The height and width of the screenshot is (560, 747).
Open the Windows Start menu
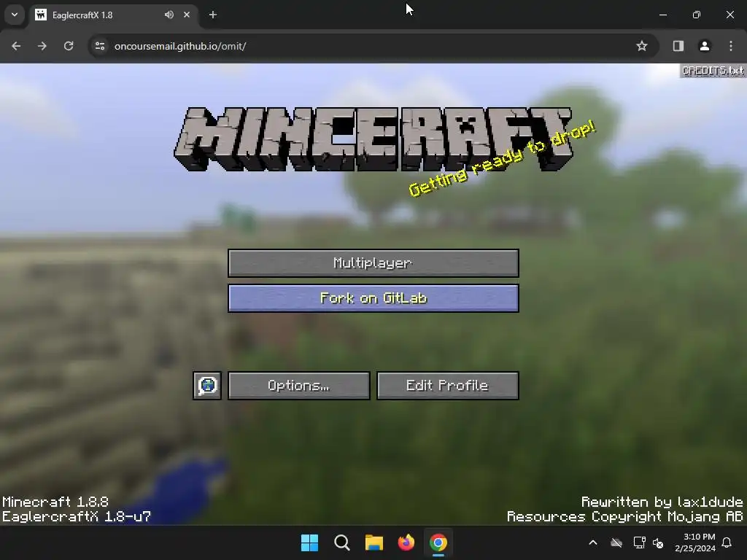pyautogui.click(x=309, y=542)
